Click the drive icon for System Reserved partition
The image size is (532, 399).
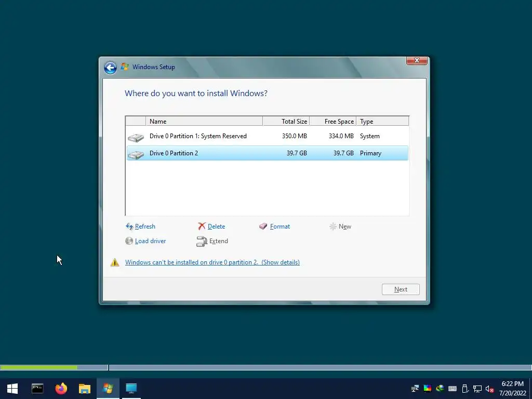tap(136, 137)
